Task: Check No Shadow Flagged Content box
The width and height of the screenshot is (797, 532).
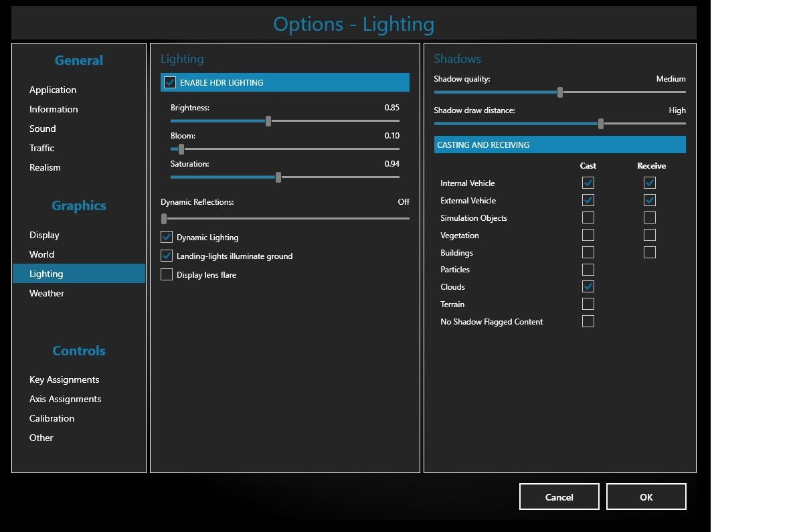Action: coord(588,321)
